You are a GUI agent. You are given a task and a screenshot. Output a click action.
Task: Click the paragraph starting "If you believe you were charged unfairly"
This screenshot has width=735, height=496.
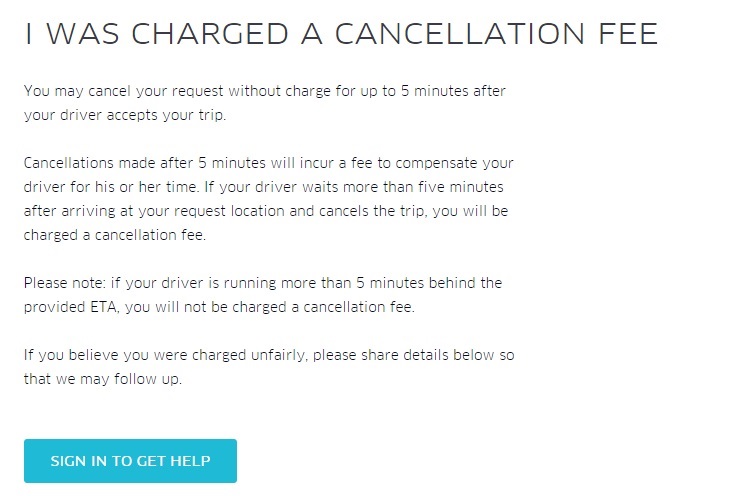pyautogui.click(x=269, y=367)
